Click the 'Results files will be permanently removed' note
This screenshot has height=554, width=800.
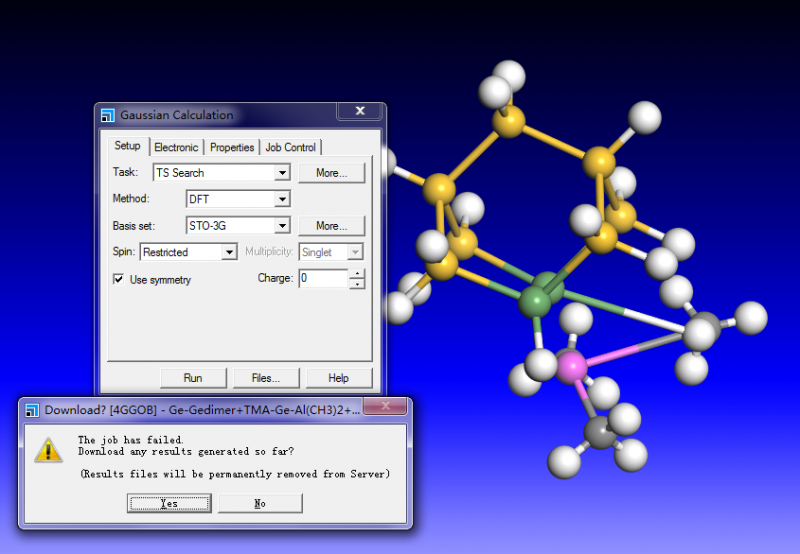(x=235, y=474)
